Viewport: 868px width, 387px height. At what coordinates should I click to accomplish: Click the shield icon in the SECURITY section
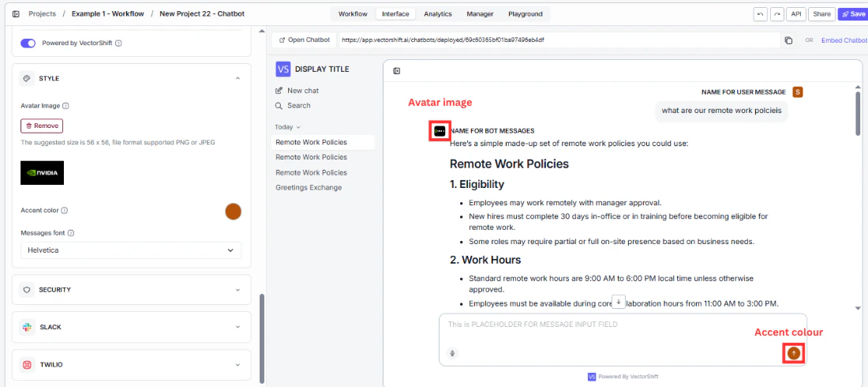(27, 290)
